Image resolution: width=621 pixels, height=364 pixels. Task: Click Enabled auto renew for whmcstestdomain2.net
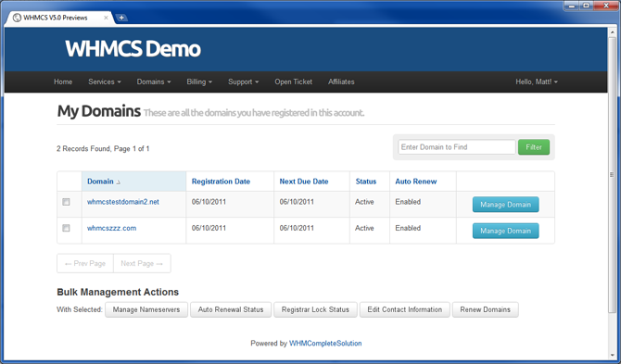point(408,202)
